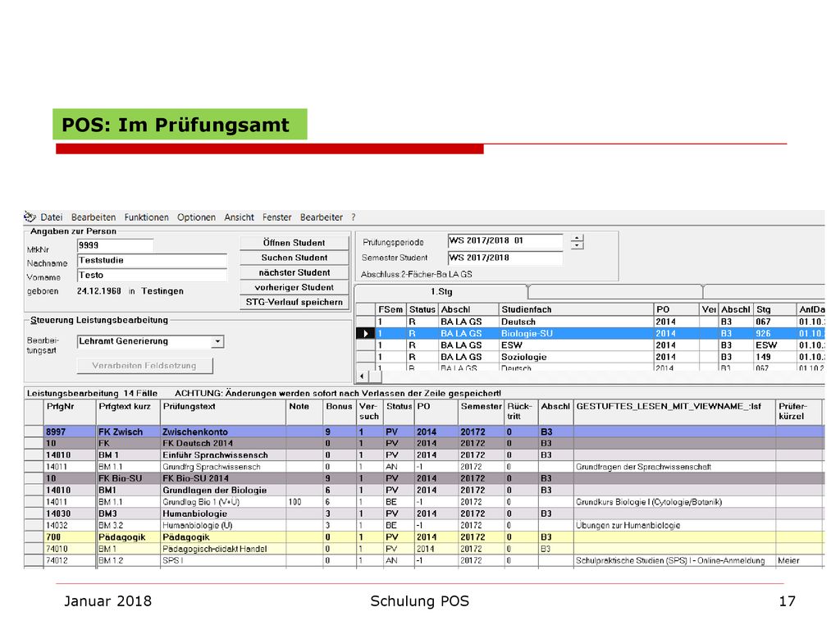Click the Bonus column header
The height and width of the screenshot is (630, 840).
(339, 412)
